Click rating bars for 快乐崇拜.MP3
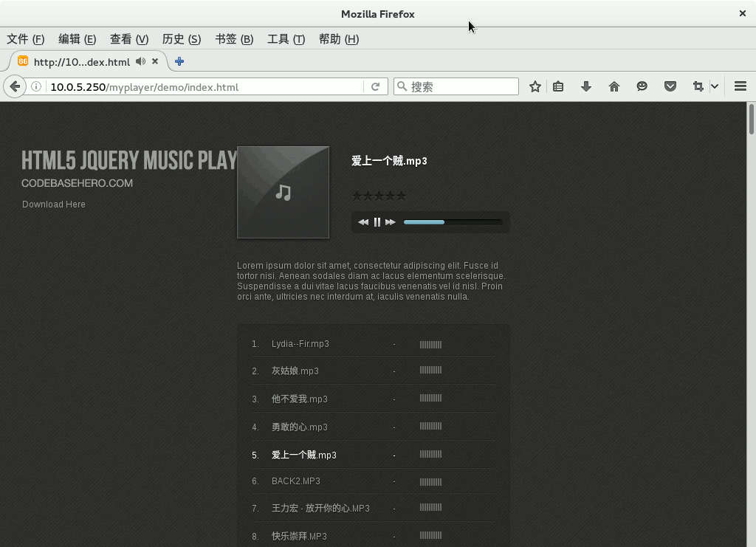The width and height of the screenshot is (756, 547). (430, 535)
